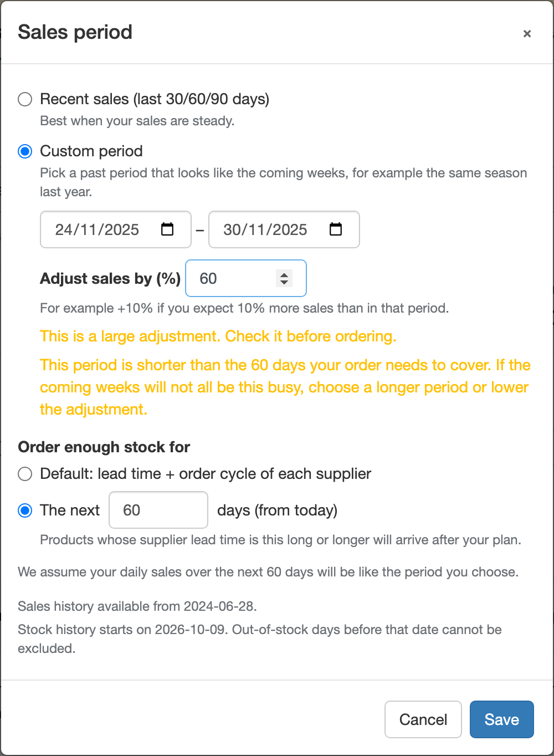Choose the Default lead time radio button
Viewport: 554px width, 756px height.
pyautogui.click(x=25, y=474)
